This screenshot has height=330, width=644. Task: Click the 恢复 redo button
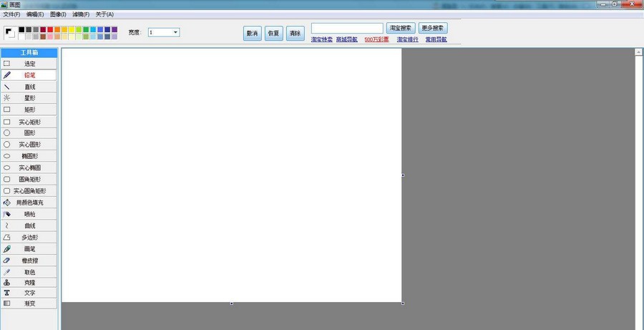click(x=273, y=34)
